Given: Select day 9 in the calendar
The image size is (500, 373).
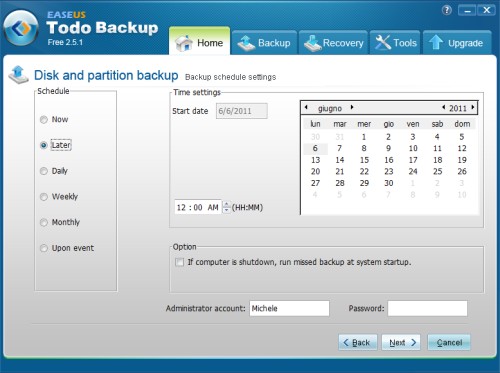Looking at the screenshot, I should coord(389,148).
